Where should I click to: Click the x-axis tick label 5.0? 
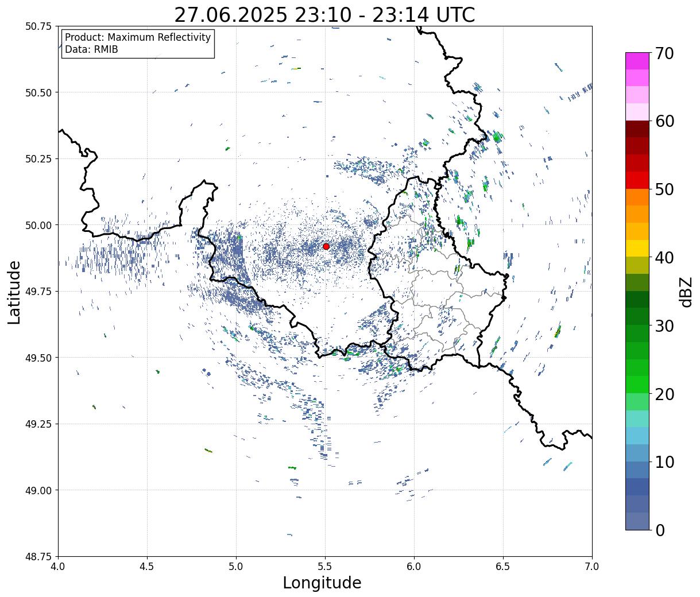pos(236,566)
